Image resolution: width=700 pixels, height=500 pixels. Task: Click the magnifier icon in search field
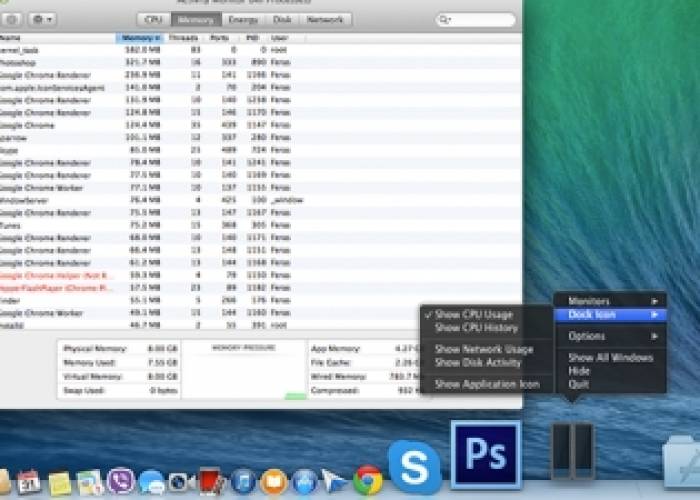444,20
